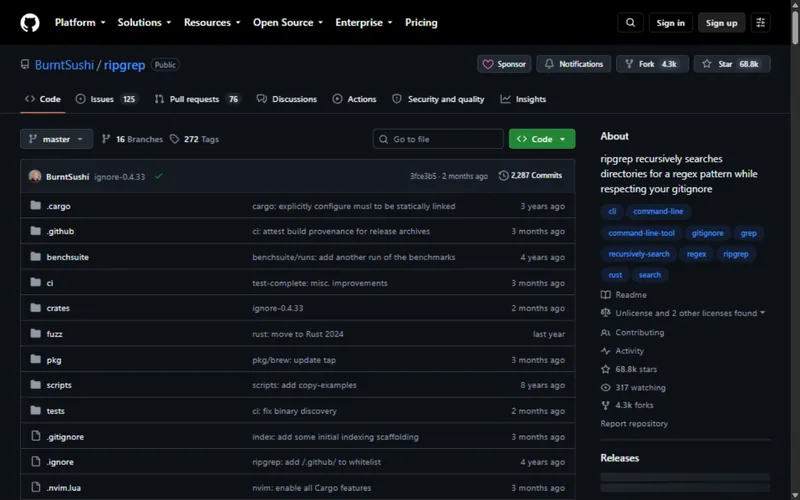The height and width of the screenshot is (500, 800).
Task: Open the Security and quality tab
Action: pos(438,99)
